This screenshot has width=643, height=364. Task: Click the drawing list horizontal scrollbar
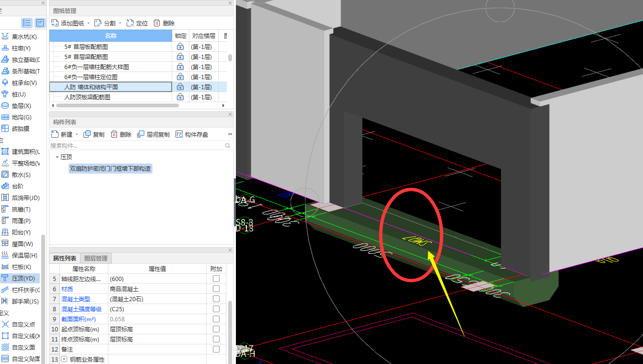117,105
